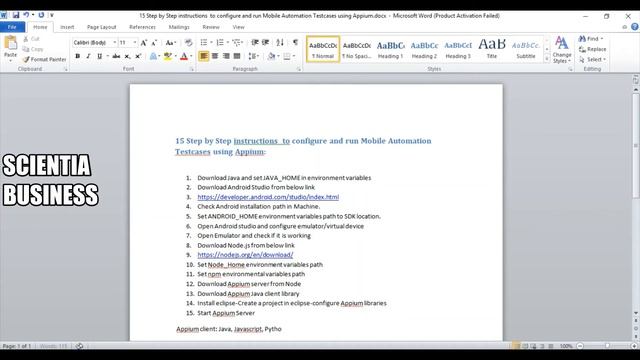
Task: Click the zoom slider handle
Action: click(607, 346)
